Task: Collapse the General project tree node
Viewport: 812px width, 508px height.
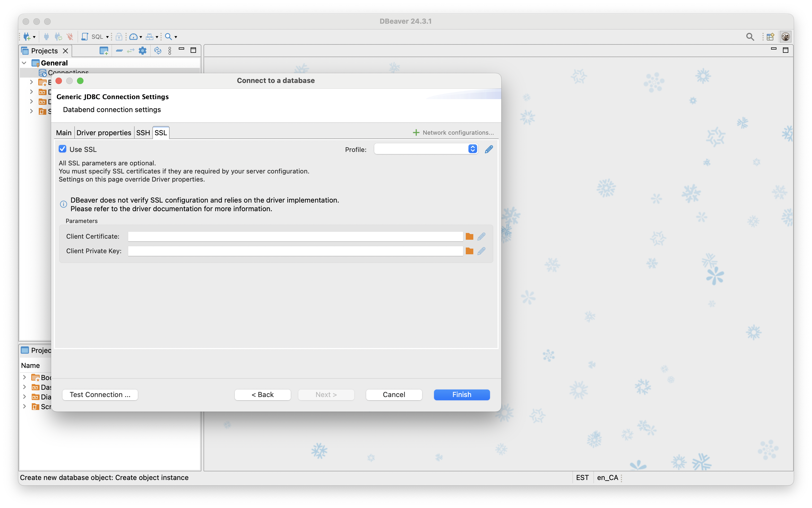Action: pyautogui.click(x=24, y=63)
